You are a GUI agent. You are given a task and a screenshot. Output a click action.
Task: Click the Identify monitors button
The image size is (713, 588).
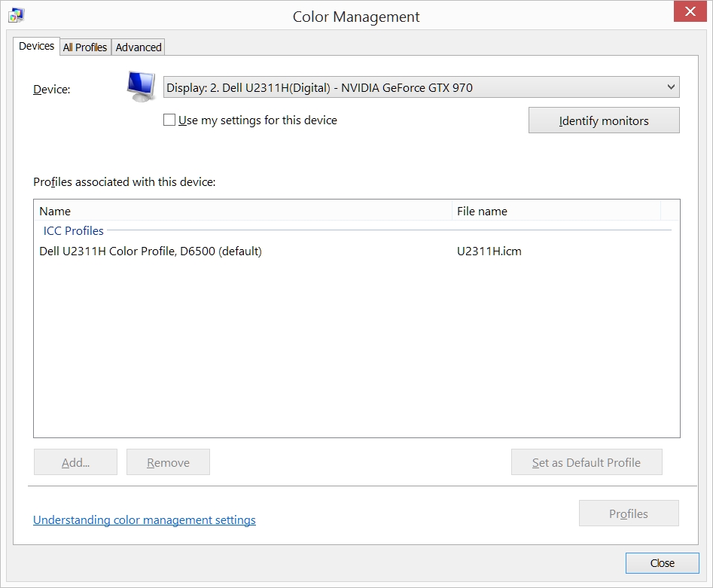click(604, 120)
